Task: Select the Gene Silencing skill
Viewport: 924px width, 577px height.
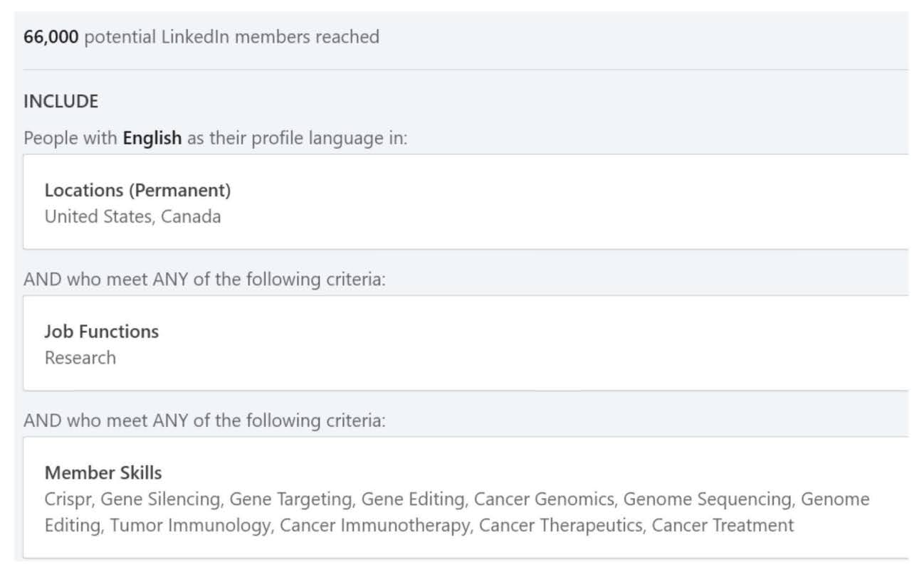Action: [x=160, y=499]
